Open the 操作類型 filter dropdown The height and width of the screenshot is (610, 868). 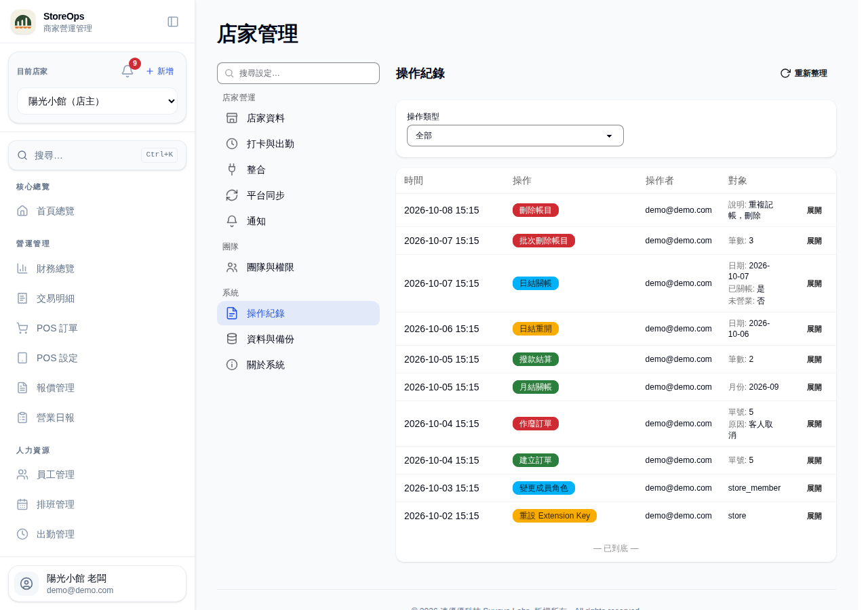coord(515,136)
